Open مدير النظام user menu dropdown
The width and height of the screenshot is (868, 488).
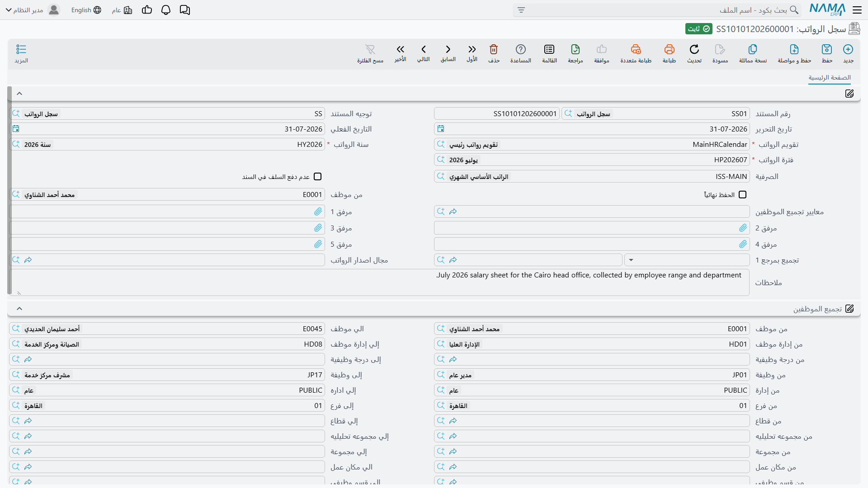(x=32, y=10)
